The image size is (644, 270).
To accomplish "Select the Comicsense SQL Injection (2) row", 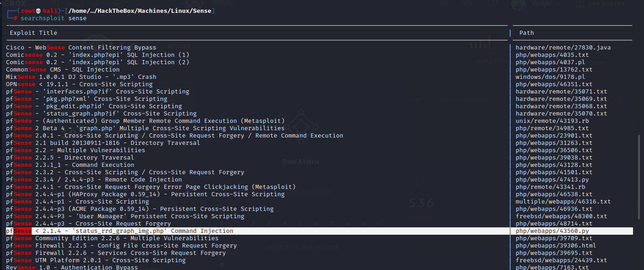I will click(98, 62).
